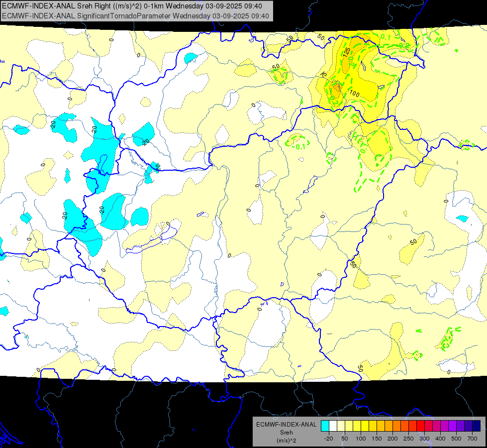Click the white swatch in the legend
This screenshot has height=448, width=487.
(x=333, y=426)
